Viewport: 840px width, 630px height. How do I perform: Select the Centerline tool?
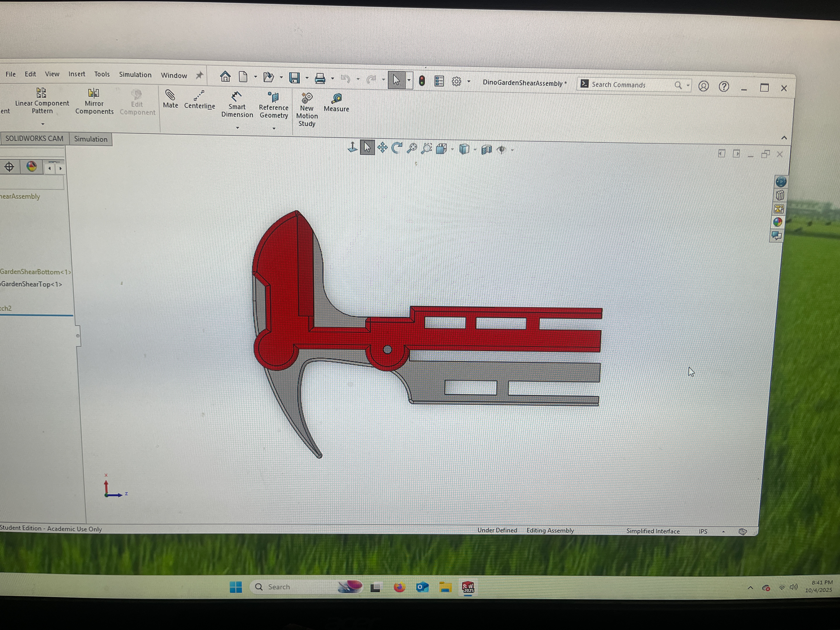pyautogui.click(x=199, y=96)
